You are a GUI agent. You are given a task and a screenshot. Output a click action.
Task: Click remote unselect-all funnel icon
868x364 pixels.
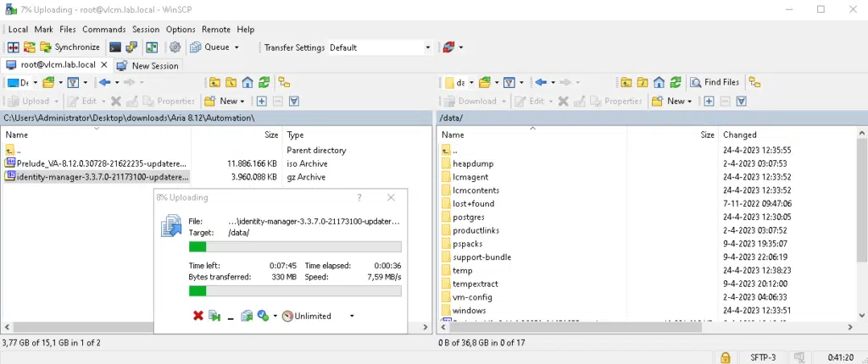[742, 102]
